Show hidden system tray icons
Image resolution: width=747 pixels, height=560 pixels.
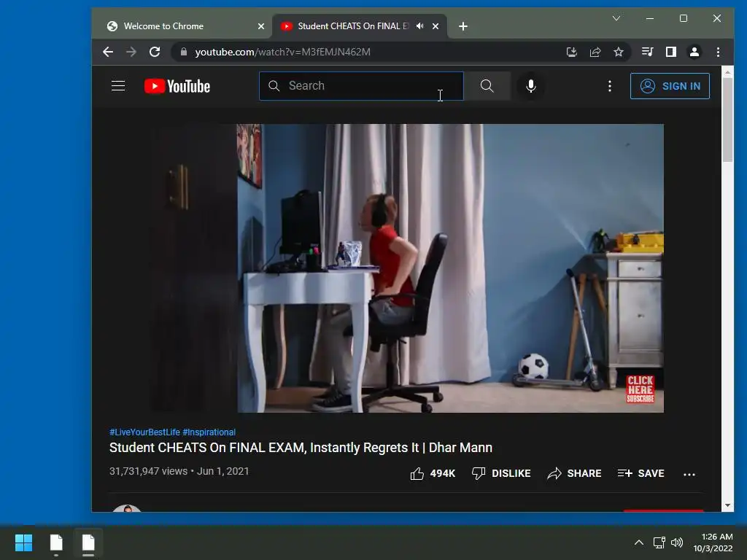tap(639, 542)
